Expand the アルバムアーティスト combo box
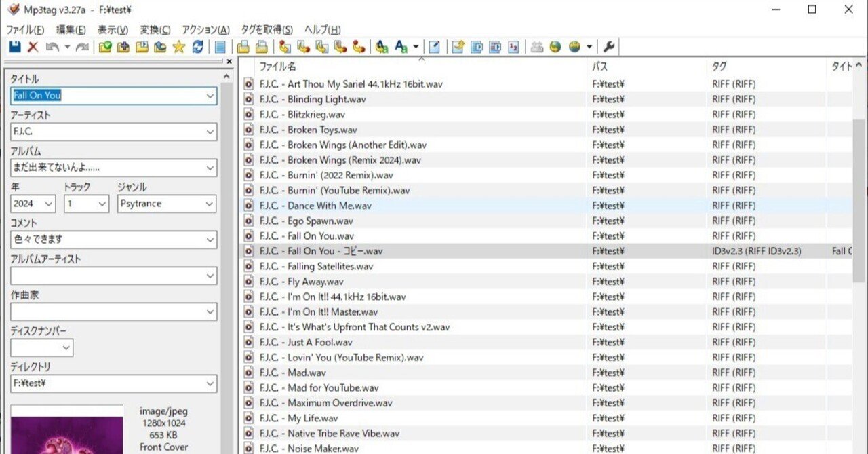 [210, 276]
